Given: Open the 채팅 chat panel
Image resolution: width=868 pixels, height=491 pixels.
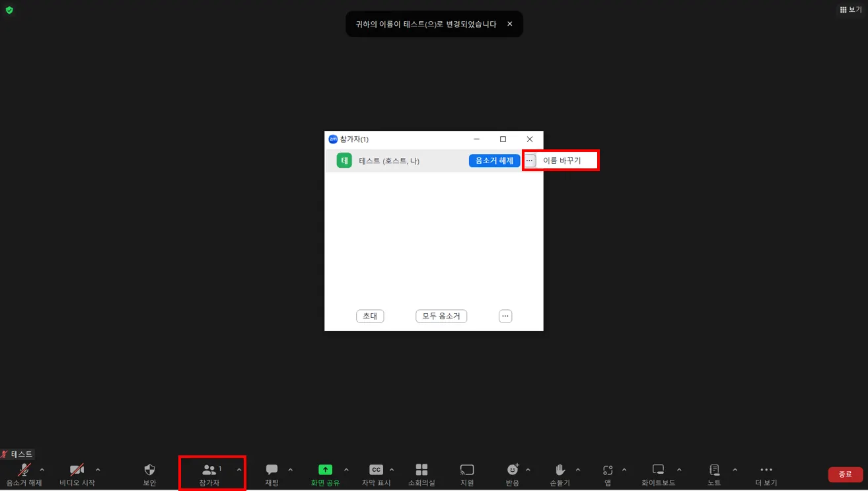Looking at the screenshot, I should (271, 474).
